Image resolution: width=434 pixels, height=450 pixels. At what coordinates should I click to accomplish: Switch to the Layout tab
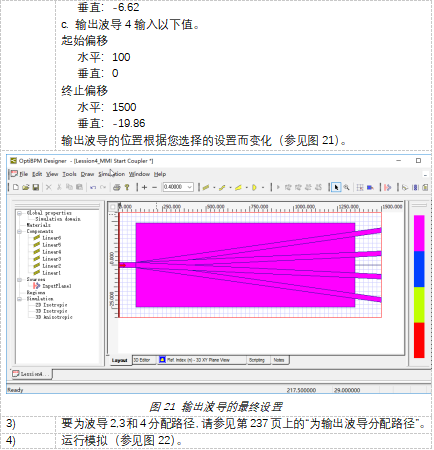pos(120,360)
